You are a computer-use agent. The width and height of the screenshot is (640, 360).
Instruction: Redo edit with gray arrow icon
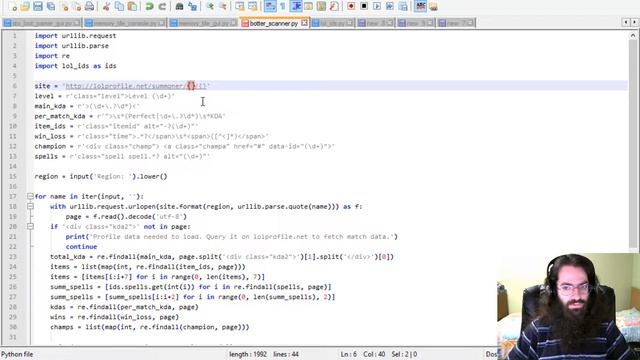pyautogui.click(x=162, y=6)
